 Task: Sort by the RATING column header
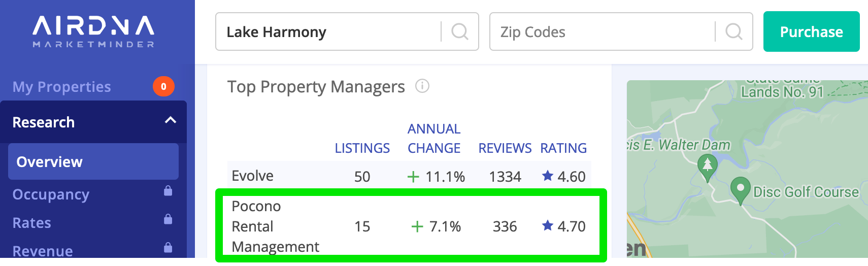563,148
